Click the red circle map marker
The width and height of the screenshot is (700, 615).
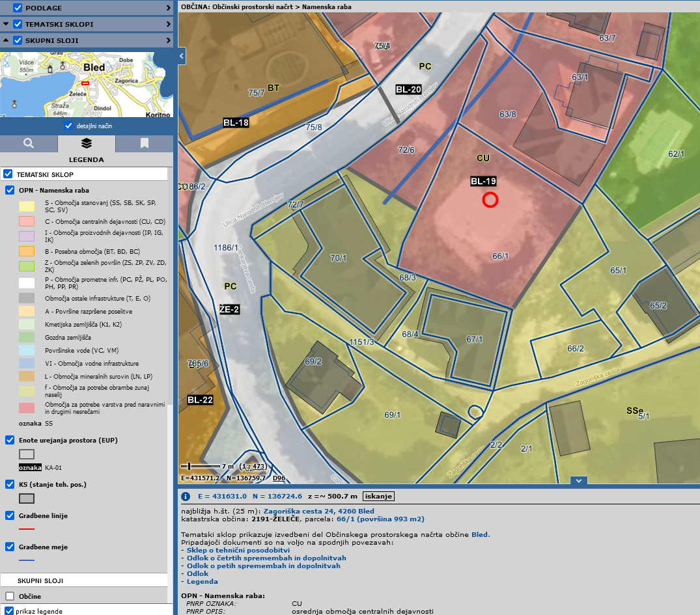(x=490, y=200)
